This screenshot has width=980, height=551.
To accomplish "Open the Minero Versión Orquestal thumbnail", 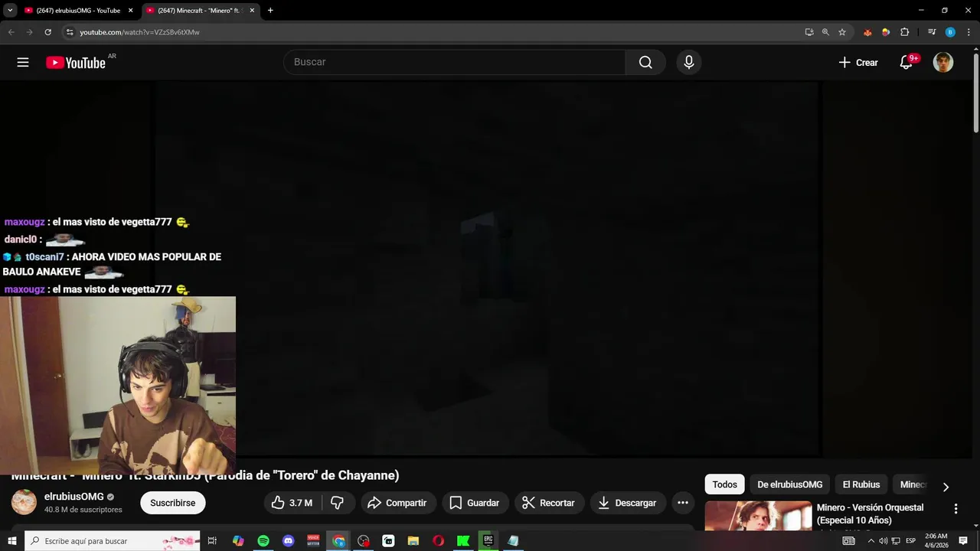I will [758, 516].
